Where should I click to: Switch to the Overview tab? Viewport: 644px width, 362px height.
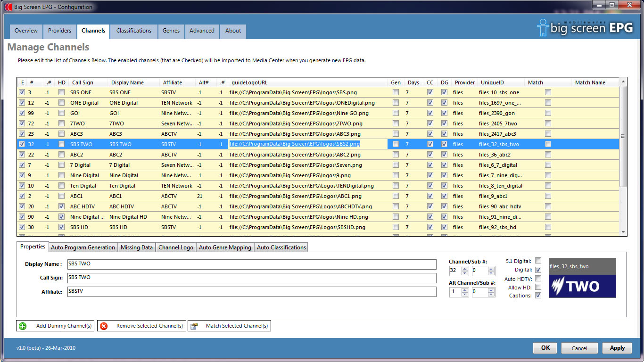click(x=26, y=31)
